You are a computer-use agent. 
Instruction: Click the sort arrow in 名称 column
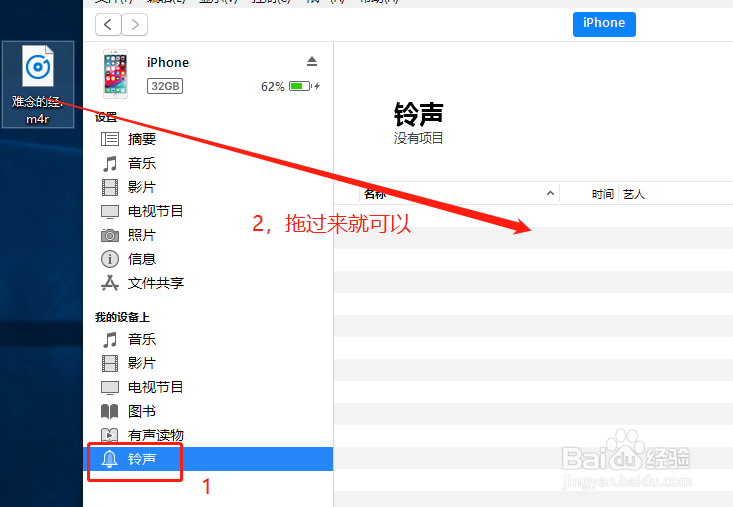coord(550,193)
